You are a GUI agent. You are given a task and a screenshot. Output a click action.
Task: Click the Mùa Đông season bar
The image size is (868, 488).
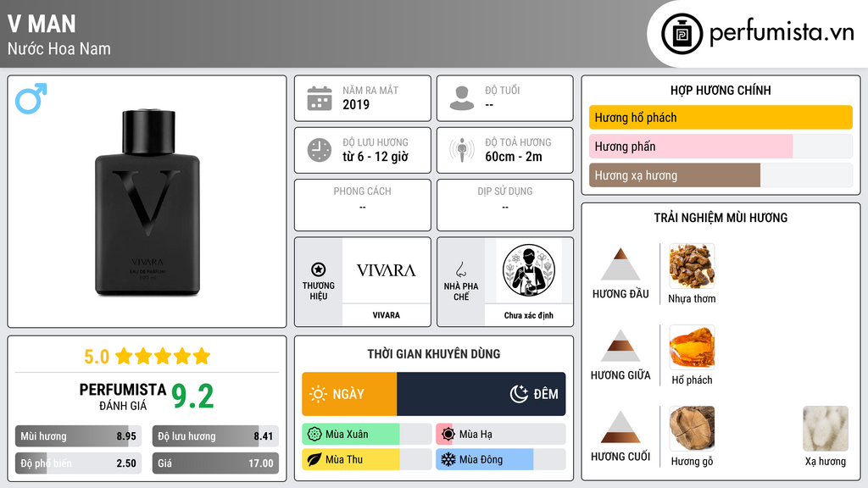pyautogui.click(x=500, y=459)
